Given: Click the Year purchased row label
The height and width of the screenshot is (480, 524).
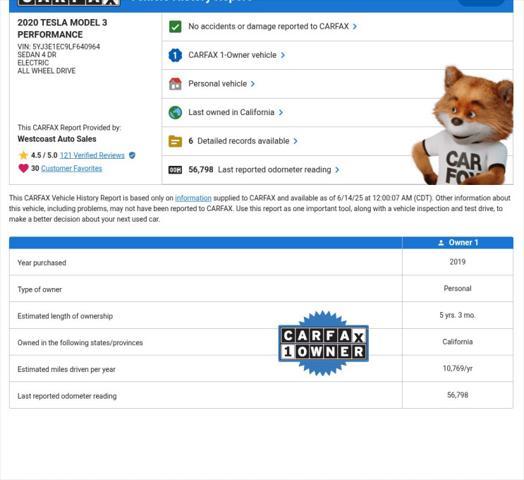Looking at the screenshot, I should pos(42,263).
